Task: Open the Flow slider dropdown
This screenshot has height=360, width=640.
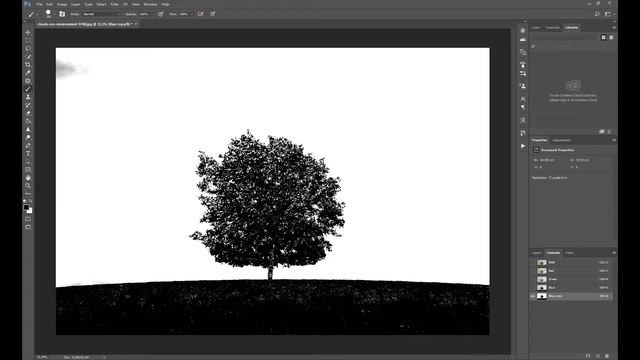Action: pos(192,14)
